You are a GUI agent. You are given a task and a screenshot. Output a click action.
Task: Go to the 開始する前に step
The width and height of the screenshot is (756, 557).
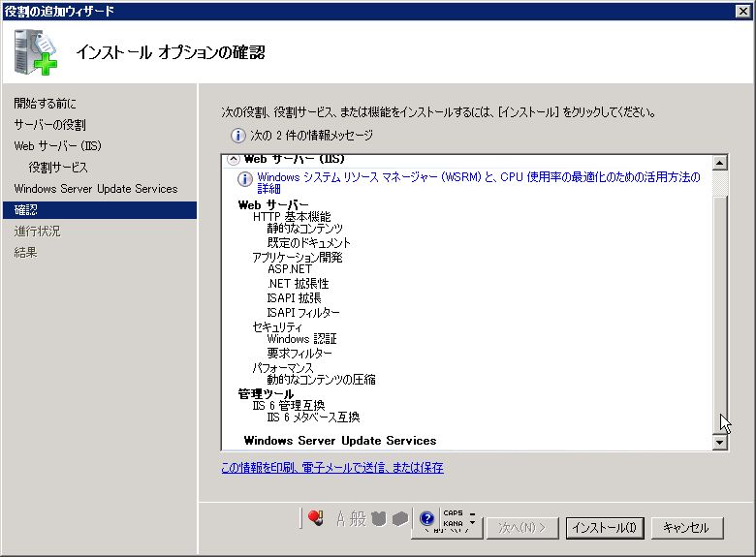[45, 103]
